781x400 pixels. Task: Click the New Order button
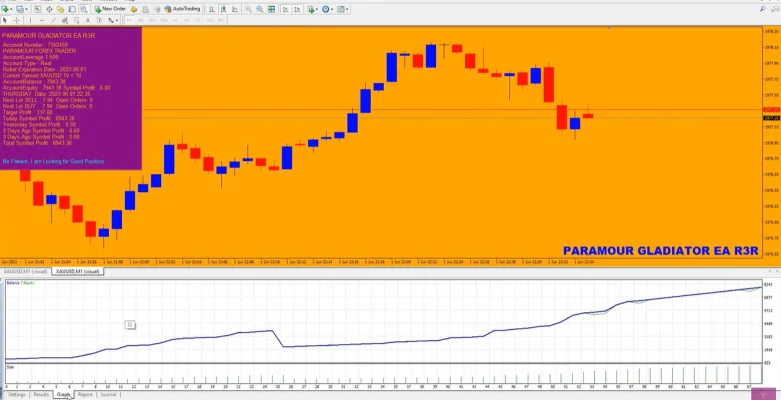[111, 9]
